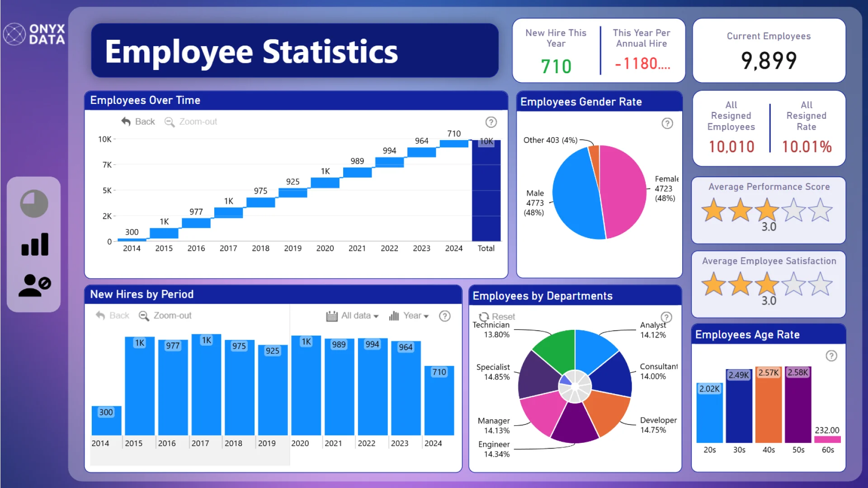Click the 2019 bar labeled 925
The width and height of the screenshot is (868, 488).
pos(273,389)
